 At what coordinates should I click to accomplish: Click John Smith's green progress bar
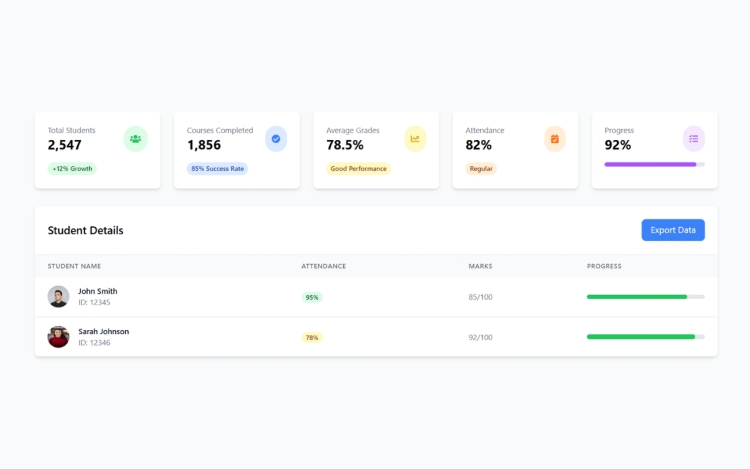(x=646, y=297)
